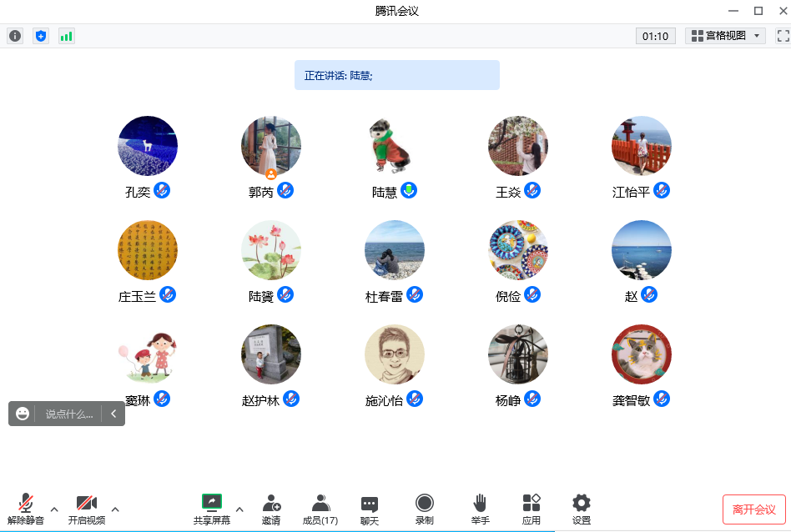Start 共享屏幕 screen sharing
Screen dimensions: 791x532
click(212, 509)
